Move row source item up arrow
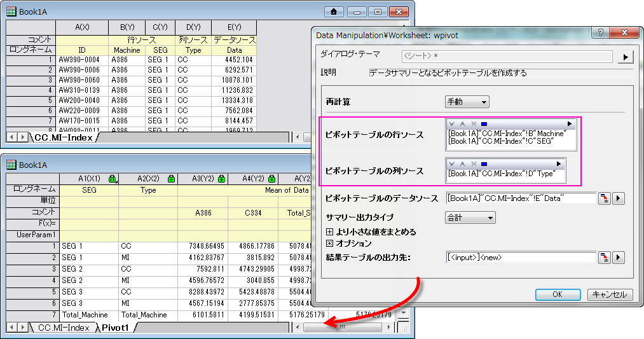644x339 pixels. (462, 123)
